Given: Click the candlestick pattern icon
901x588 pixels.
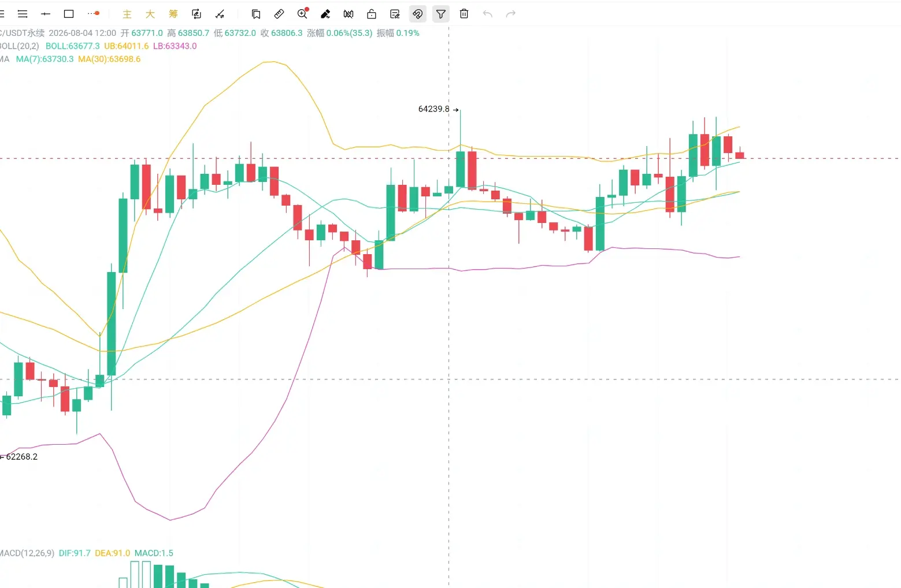Looking at the screenshot, I should pos(348,14).
